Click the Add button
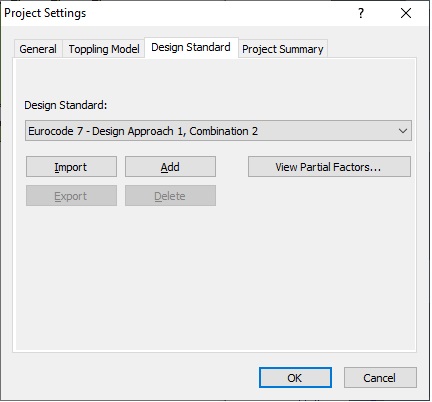 (170, 167)
